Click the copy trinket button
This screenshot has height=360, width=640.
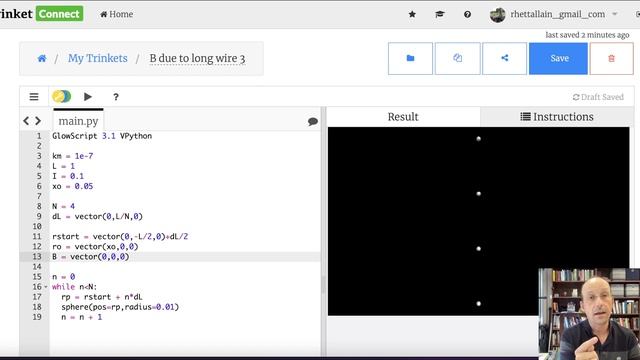[x=458, y=58]
